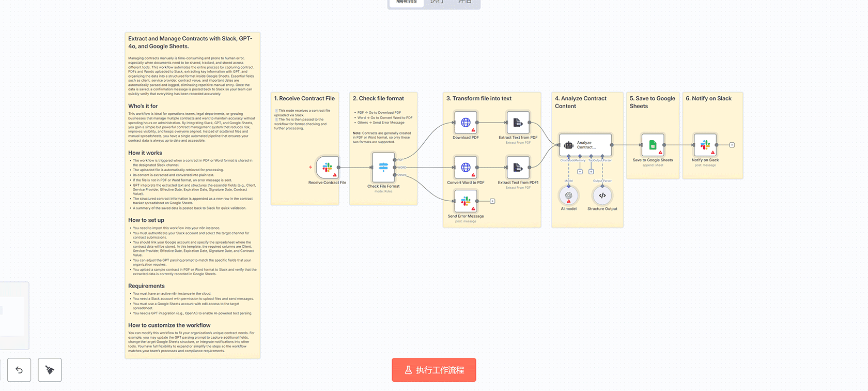Click the Structure Output code sub-node
Screen dimensions: 868x391
click(602, 196)
